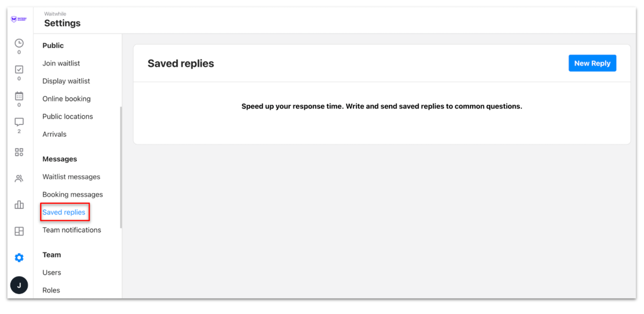Open the served checkmark icon
This screenshot has width=644, height=314.
point(19,70)
